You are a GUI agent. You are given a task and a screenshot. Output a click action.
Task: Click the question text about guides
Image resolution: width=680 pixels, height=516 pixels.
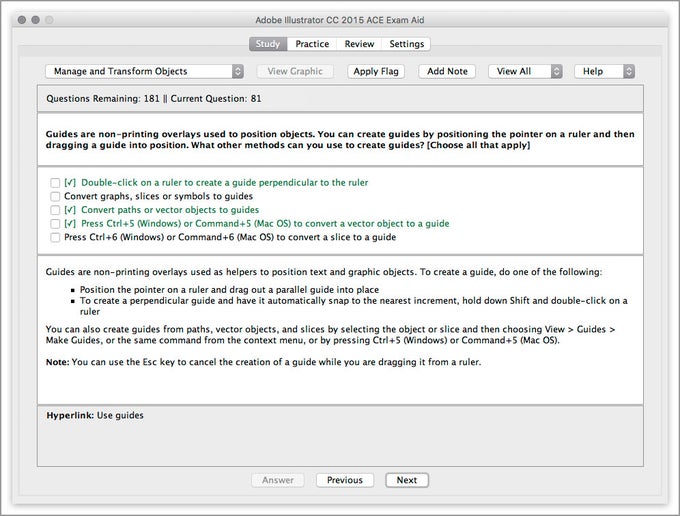tap(340, 139)
